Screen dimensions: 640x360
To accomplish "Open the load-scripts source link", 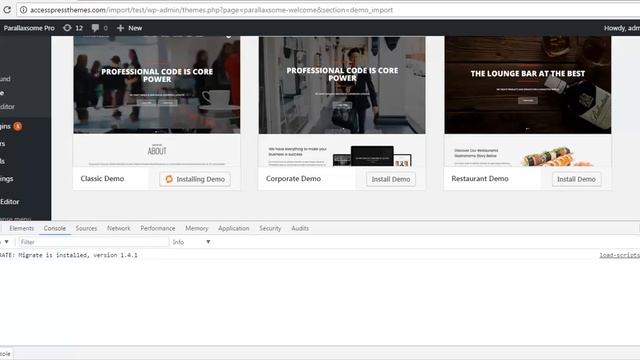I will pos(620,255).
